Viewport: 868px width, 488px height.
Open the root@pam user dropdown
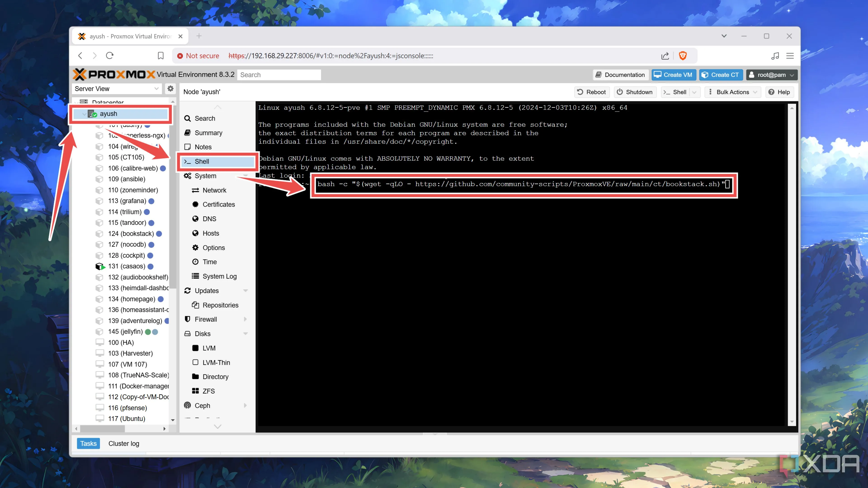coord(771,75)
